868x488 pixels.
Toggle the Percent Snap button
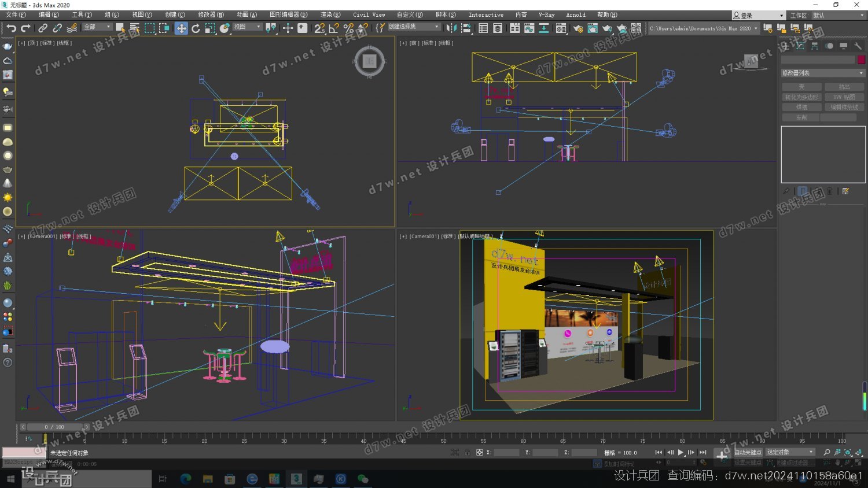point(348,28)
